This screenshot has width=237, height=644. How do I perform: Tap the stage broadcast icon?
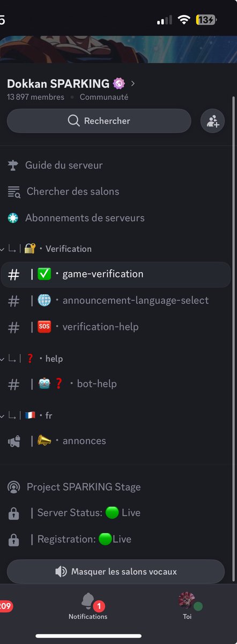coord(14,487)
